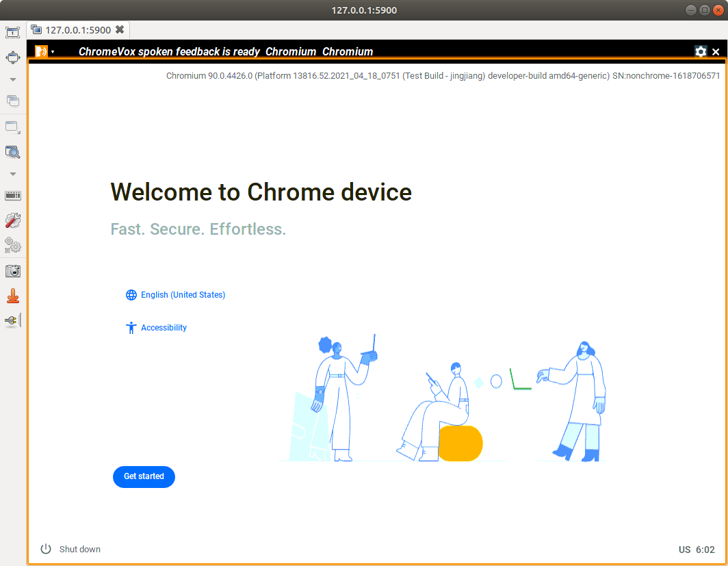The height and width of the screenshot is (566, 728).
Task: Click the switch tab pages icon
Action: point(12,101)
